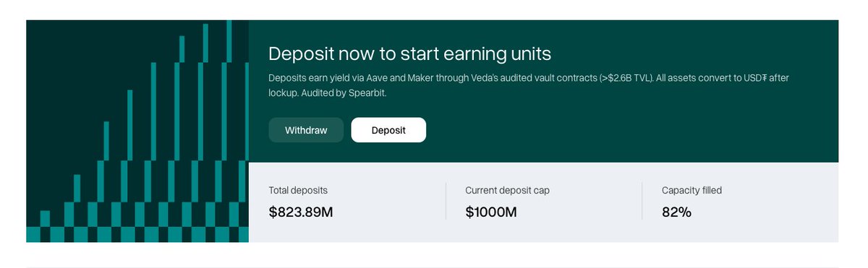The width and height of the screenshot is (868, 268).
Task: Click the 'Deposit now to start earning units' heading
Action: [x=409, y=53]
